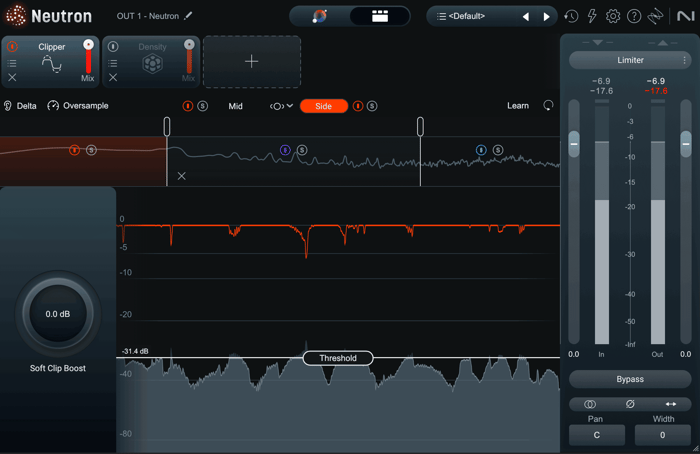Solo the low band
Image resolution: width=700 pixels, height=454 pixels.
tap(91, 150)
